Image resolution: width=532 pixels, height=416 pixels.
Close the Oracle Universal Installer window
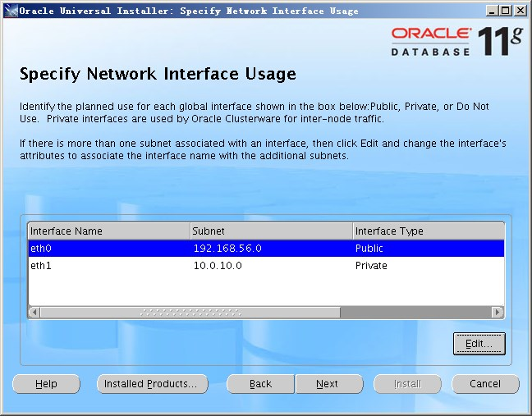coord(521,11)
